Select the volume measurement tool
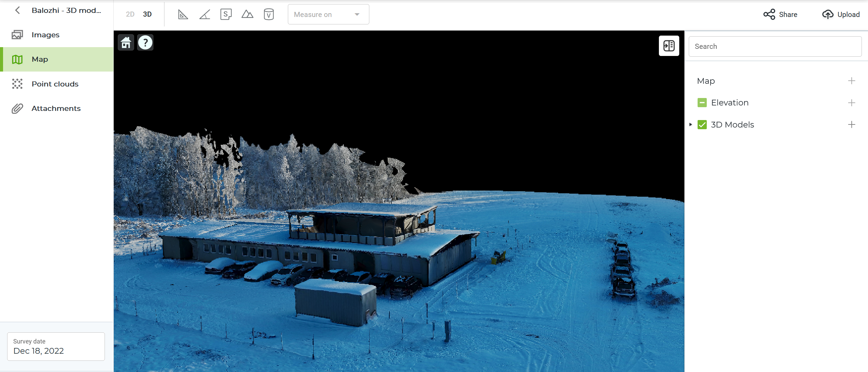Screen dimensions: 868x372 pos(269,14)
